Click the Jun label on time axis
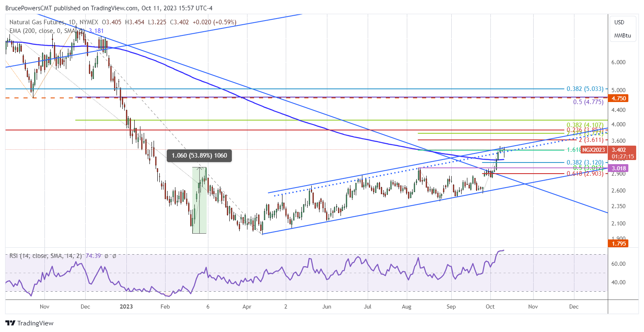This screenshot has height=332, width=644. pos(327,306)
